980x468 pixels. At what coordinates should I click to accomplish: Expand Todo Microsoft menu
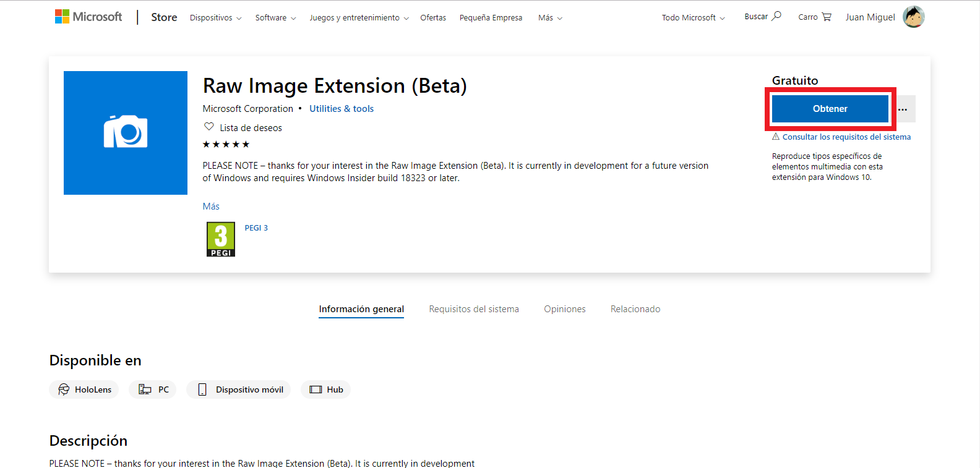tap(693, 18)
